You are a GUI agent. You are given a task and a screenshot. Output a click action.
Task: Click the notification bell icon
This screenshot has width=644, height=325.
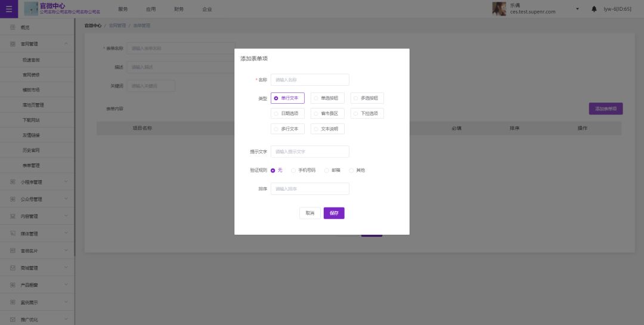594,9
